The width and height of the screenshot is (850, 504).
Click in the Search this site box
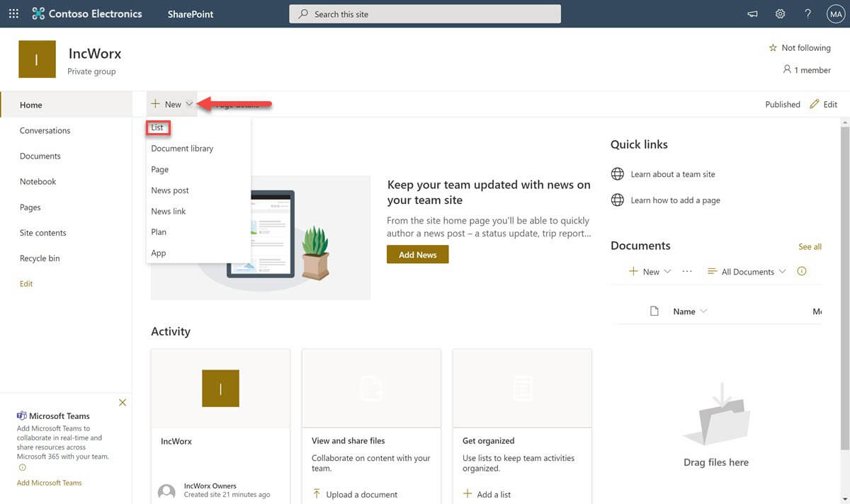pyautogui.click(x=425, y=14)
